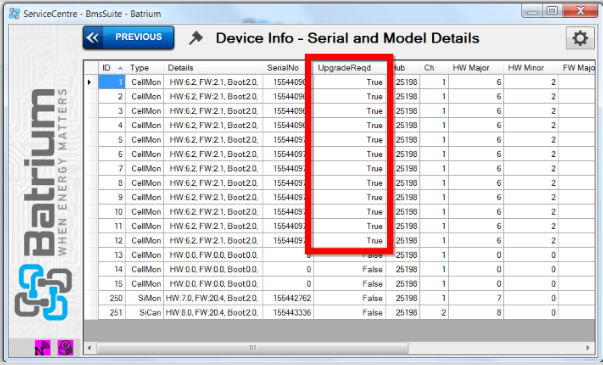
Task: Select the cell with ID 251
Action: pos(112,312)
